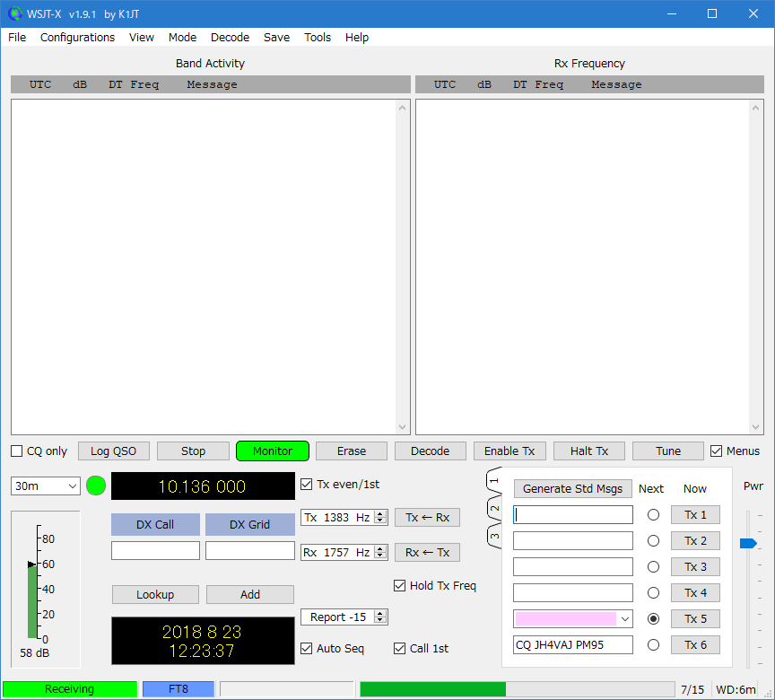This screenshot has height=700, width=775.
Task: Click the Receiving status indicator
Action: point(70,689)
